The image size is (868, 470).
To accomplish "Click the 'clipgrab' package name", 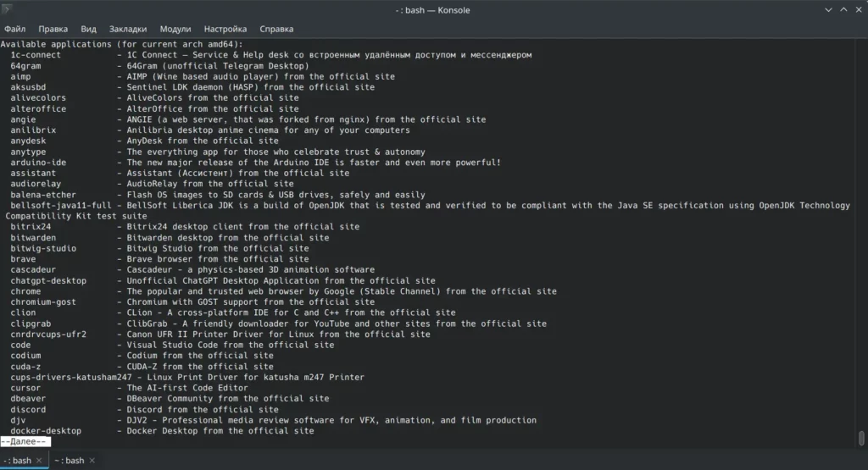I will pos(31,323).
